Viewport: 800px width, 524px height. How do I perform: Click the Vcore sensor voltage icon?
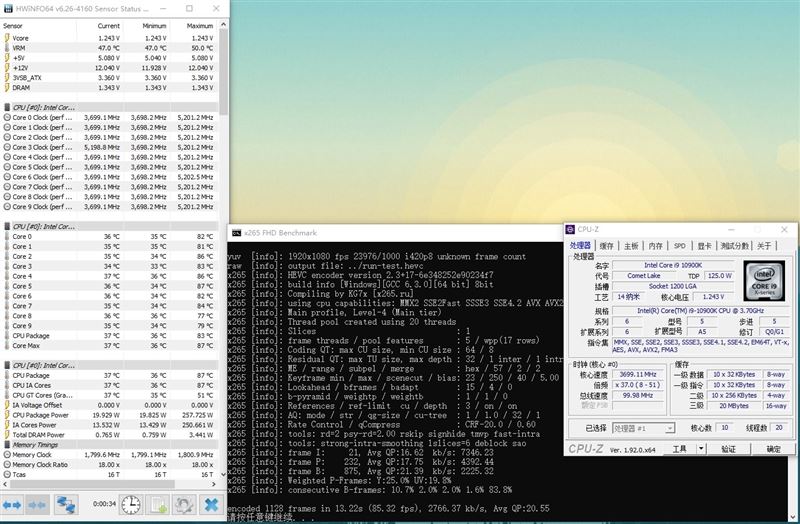pos(7,38)
